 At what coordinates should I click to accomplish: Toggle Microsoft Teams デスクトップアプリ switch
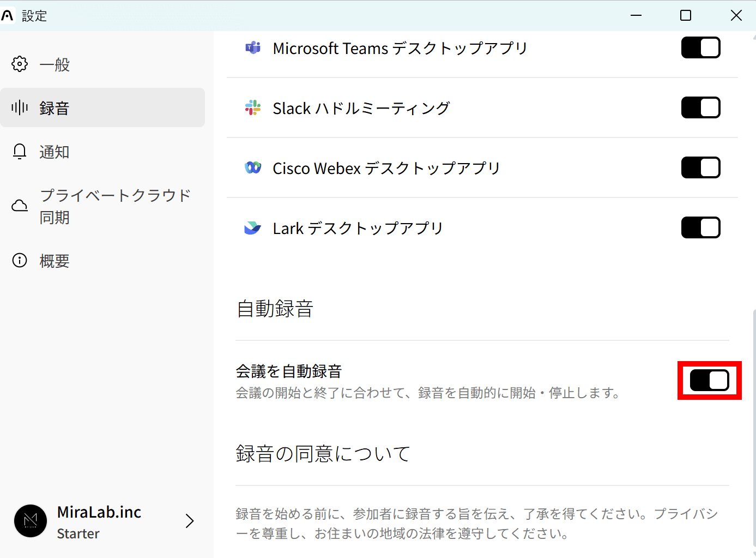click(x=700, y=48)
